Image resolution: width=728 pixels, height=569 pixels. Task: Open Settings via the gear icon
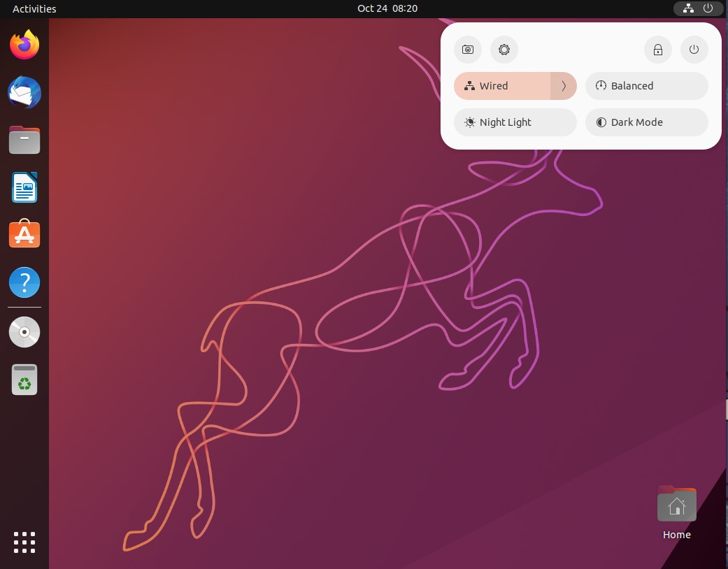pos(504,50)
